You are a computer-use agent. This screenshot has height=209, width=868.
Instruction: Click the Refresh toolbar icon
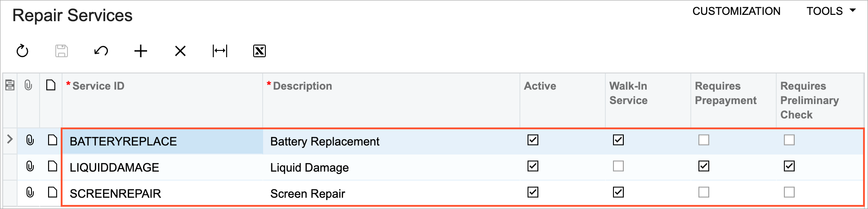[22, 51]
